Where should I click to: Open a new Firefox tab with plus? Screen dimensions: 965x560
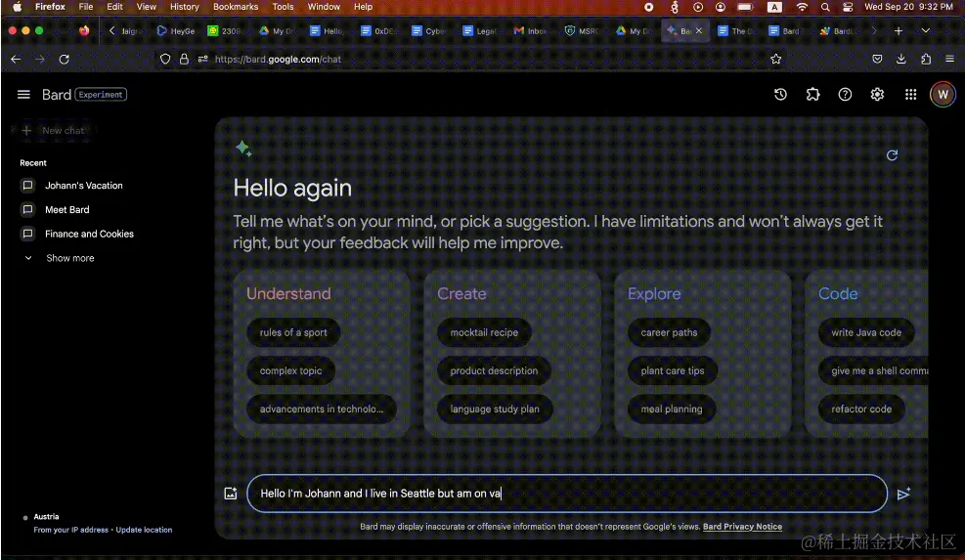pyautogui.click(x=899, y=30)
